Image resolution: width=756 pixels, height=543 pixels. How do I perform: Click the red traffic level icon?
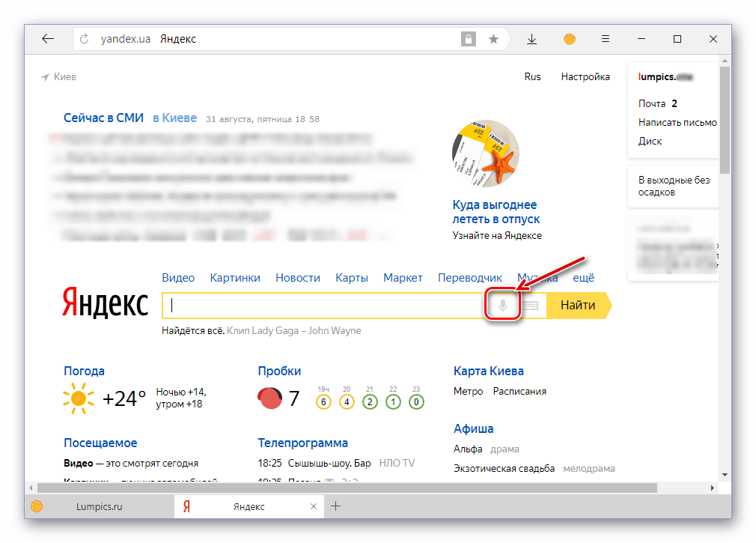coord(270,398)
